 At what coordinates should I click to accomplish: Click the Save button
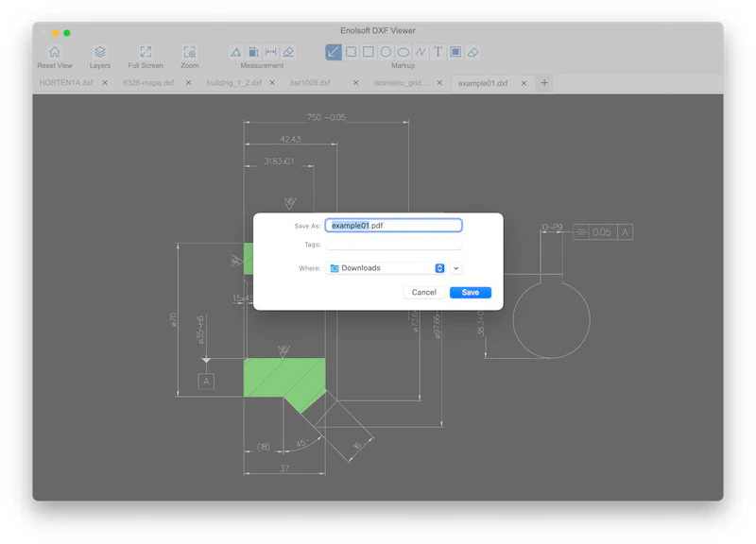(x=470, y=293)
